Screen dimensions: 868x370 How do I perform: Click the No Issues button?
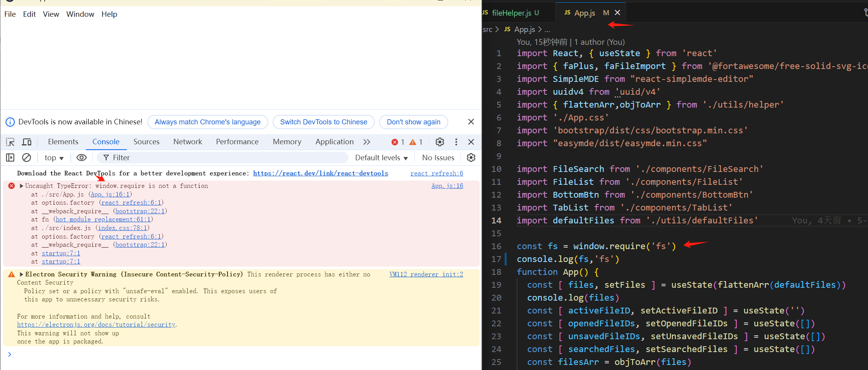click(x=438, y=158)
